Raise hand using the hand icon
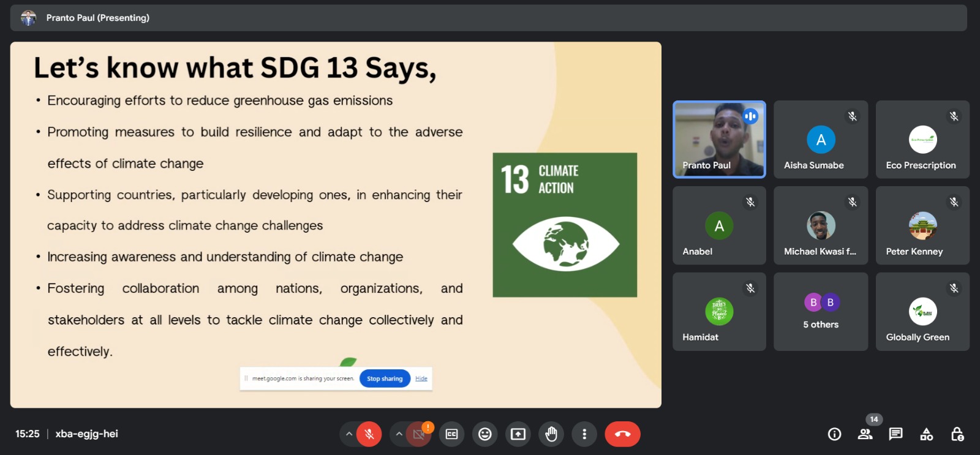The image size is (980, 455). 551,434
